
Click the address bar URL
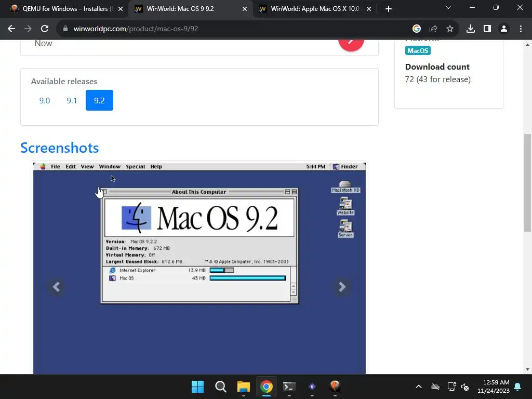[x=136, y=29]
